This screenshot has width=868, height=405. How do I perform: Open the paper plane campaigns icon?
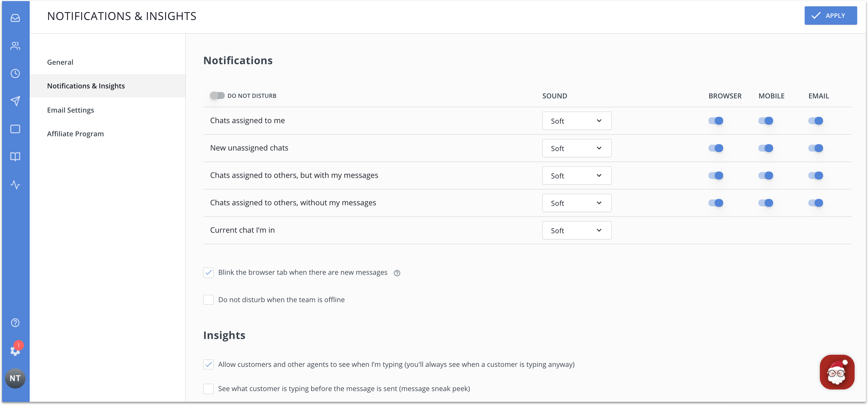tap(15, 101)
